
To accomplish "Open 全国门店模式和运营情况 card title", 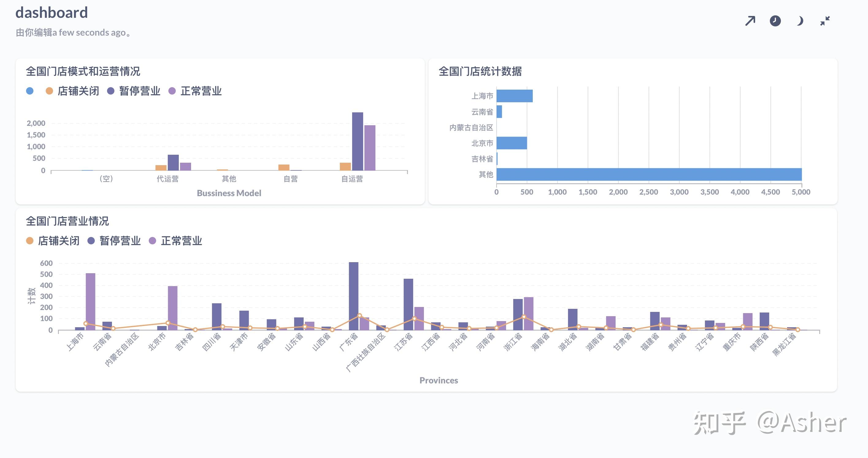I will (83, 72).
